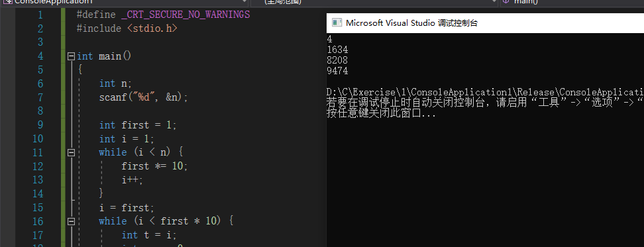The height and width of the screenshot is (247, 644).
Task: Click the debug console window icon
Action: coord(337,23)
